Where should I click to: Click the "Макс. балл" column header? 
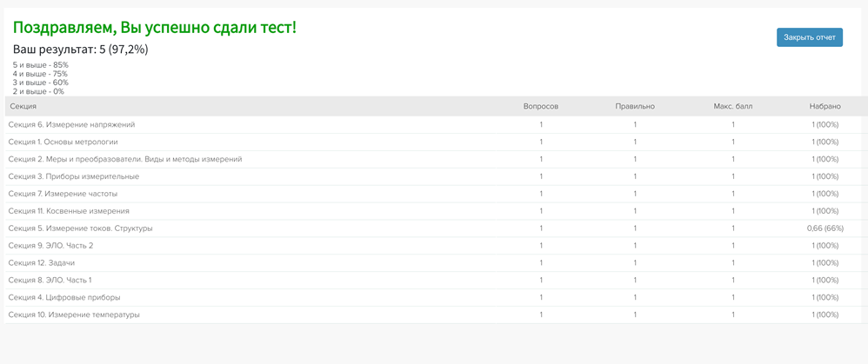(x=732, y=106)
